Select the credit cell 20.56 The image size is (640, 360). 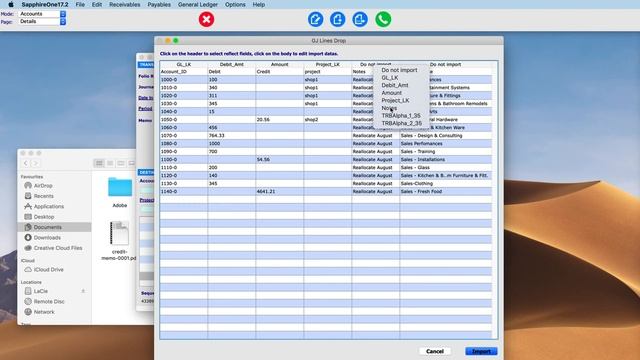click(280, 120)
